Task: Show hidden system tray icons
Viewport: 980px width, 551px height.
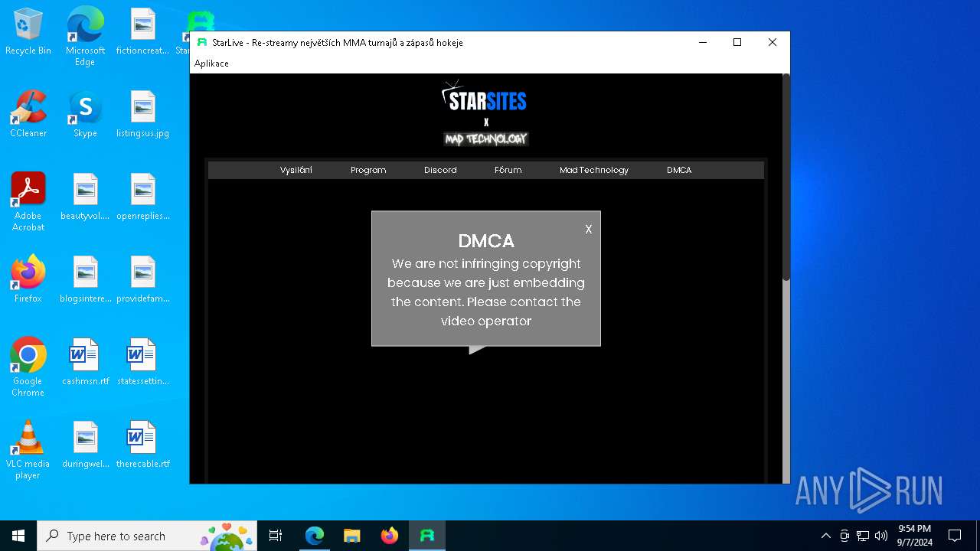Action: pyautogui.click(x=825, y=536)
